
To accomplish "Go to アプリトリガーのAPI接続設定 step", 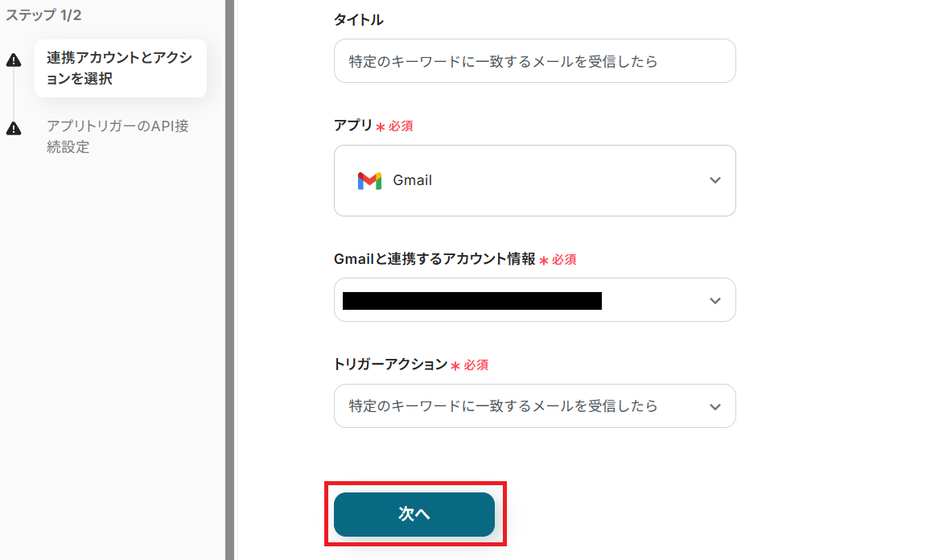I will pos(117,136).
